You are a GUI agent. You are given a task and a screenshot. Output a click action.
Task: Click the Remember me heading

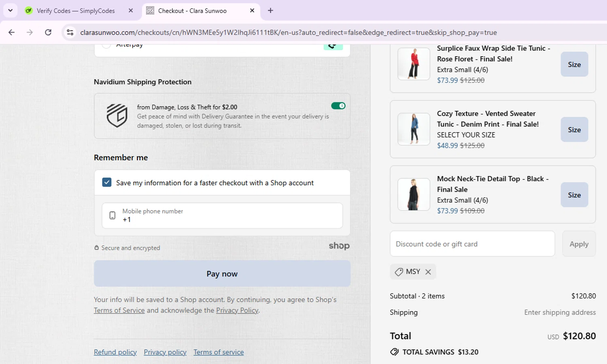point(121,158)
